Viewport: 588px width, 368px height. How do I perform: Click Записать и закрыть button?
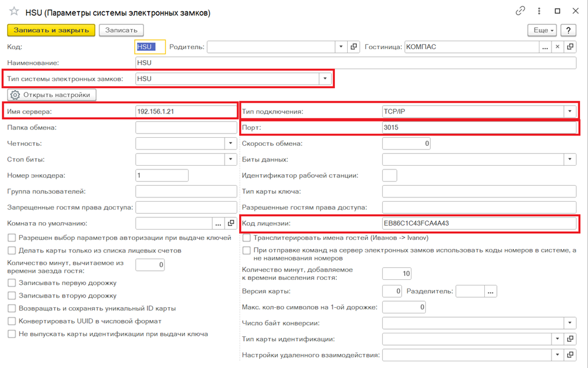coord(51,30)
